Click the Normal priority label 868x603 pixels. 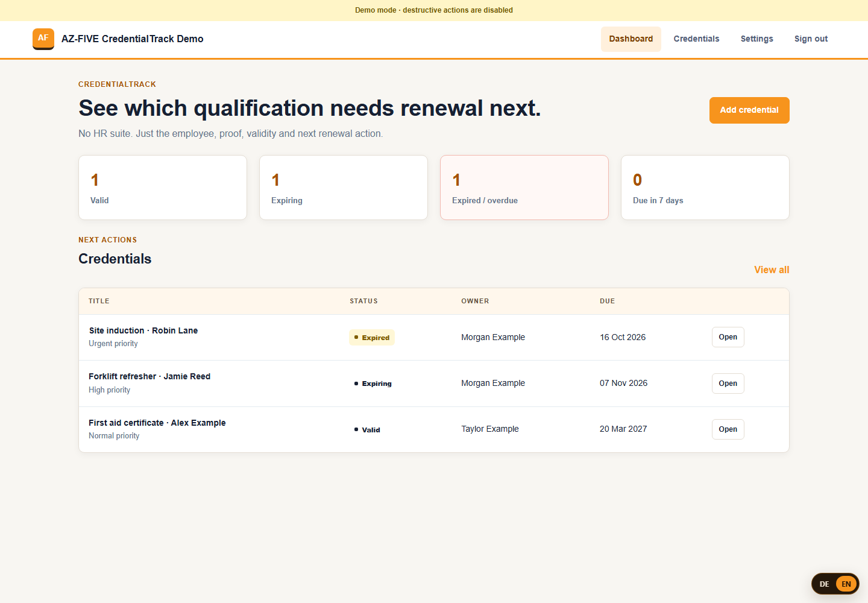(114, 436)
